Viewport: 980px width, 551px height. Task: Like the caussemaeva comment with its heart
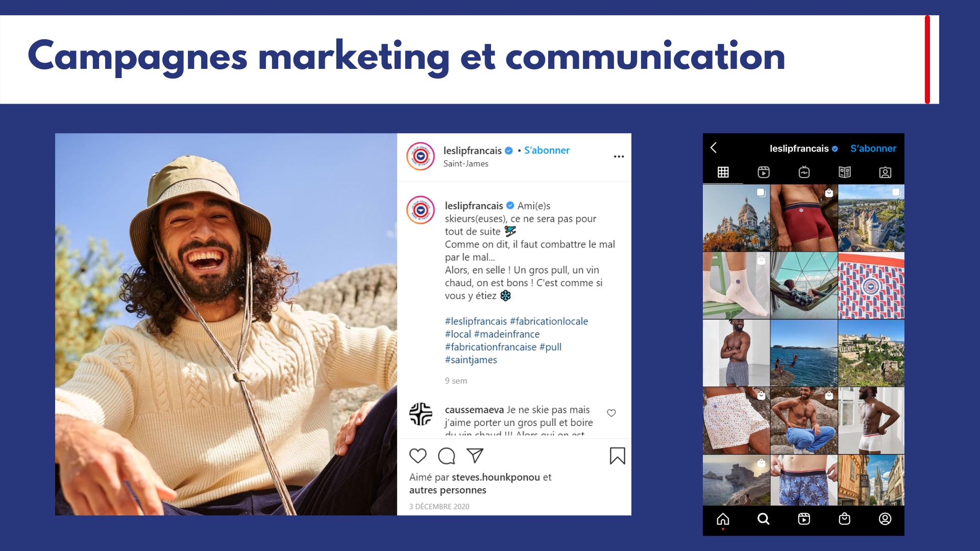[611, 413]
